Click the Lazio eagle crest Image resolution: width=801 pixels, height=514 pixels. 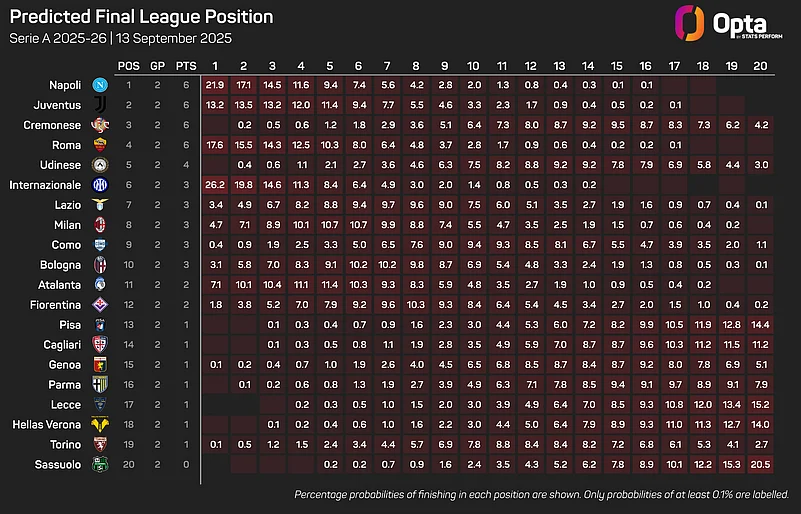100,204
